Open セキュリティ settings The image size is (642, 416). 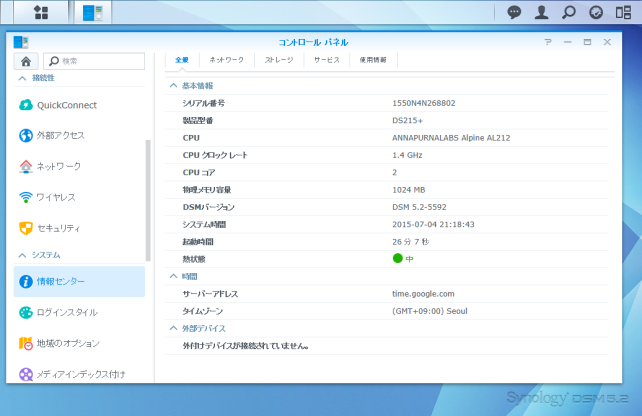(x=79, y=228)
